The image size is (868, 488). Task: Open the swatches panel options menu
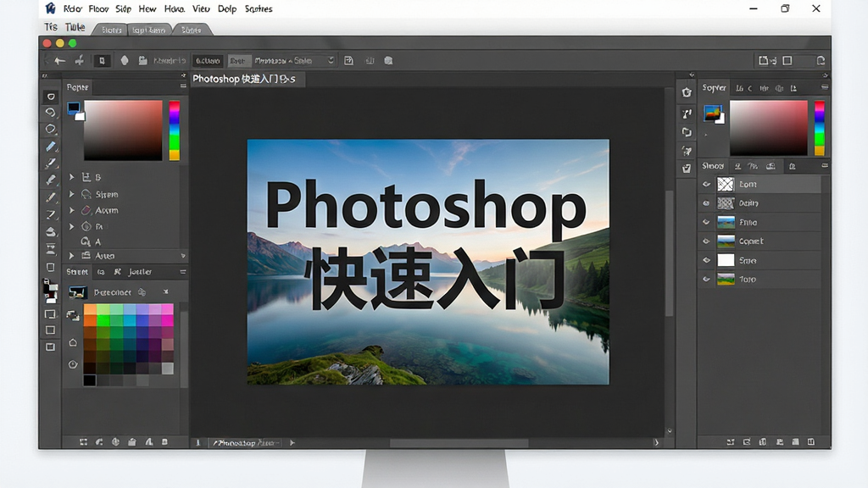(183, 272)
